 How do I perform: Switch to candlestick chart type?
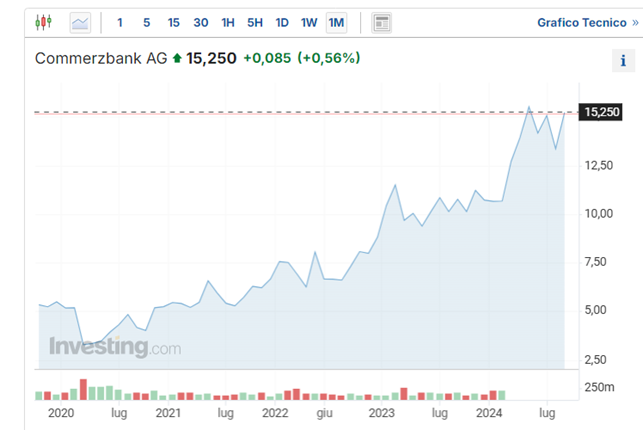click(x=43, y=22)
